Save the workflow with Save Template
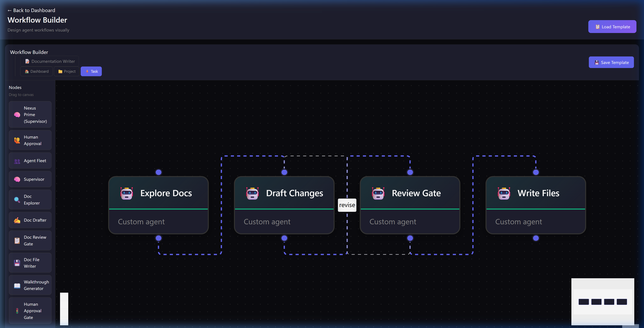The height and width of the screenshot is (328, 644). (611, 62)
